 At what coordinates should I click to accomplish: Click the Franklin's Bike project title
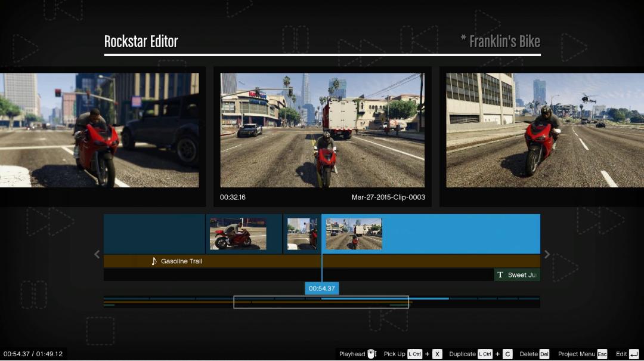click(500, 42)
